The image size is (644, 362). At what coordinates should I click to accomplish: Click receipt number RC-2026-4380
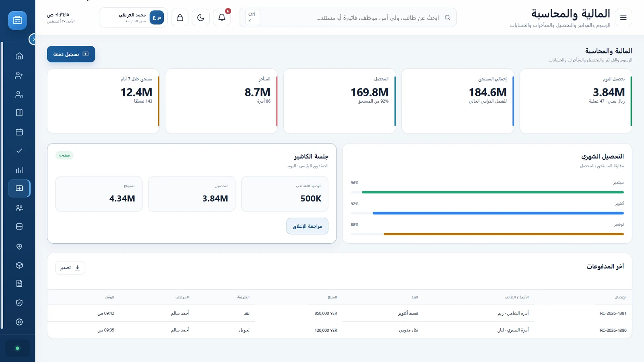(613, 330)
